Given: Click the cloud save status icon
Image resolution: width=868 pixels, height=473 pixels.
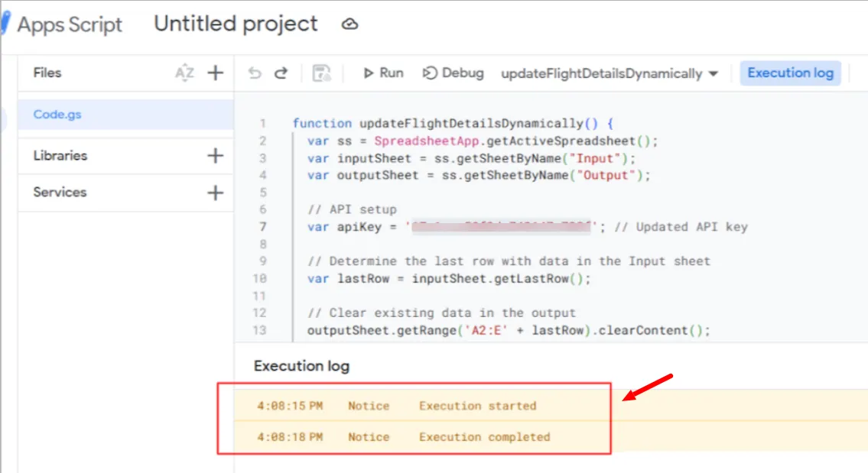Looking at the screenshot, I should 349,24.
